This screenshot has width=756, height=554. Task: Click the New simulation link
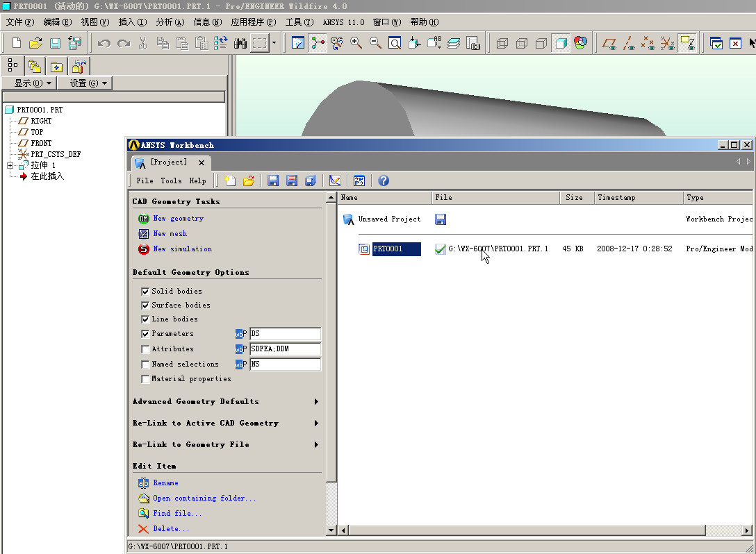pos(182,249)
